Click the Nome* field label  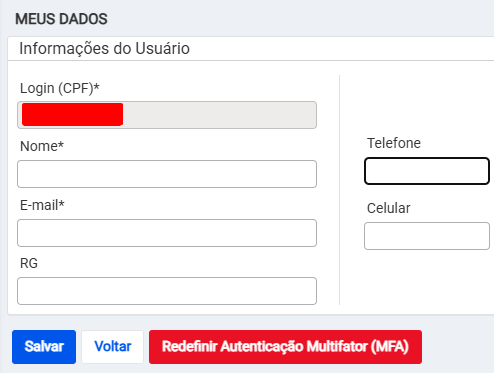tap(42, 146)
